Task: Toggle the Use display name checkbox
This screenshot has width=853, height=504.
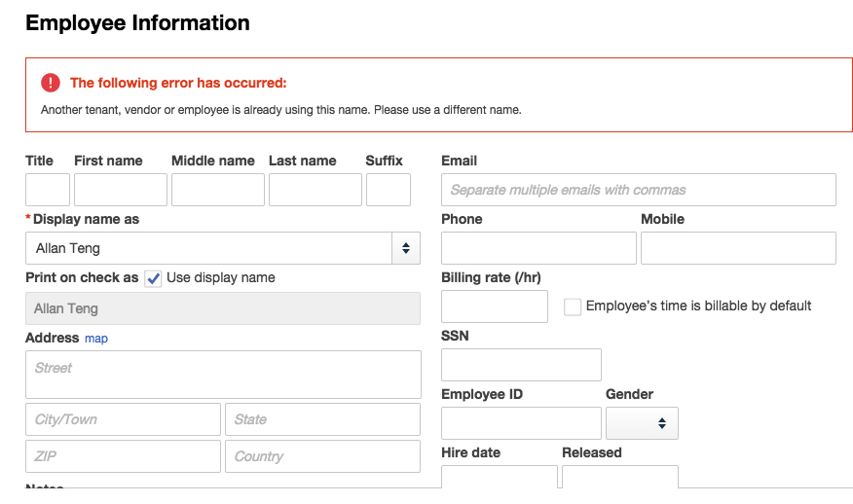Action: [154, 278]
